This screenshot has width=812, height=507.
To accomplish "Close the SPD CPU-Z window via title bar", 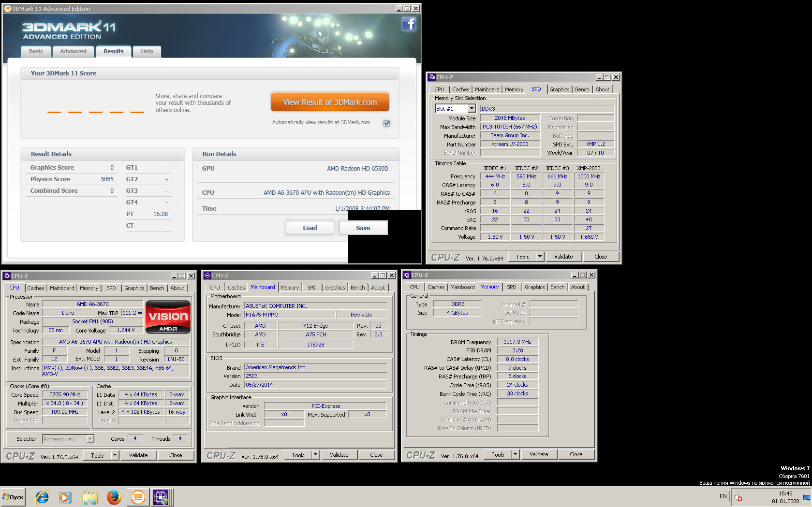I will coord(616,77).
